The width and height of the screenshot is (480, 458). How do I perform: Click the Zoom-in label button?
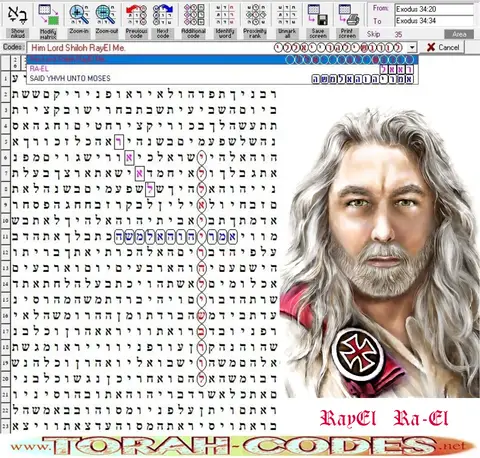(79, 33)
